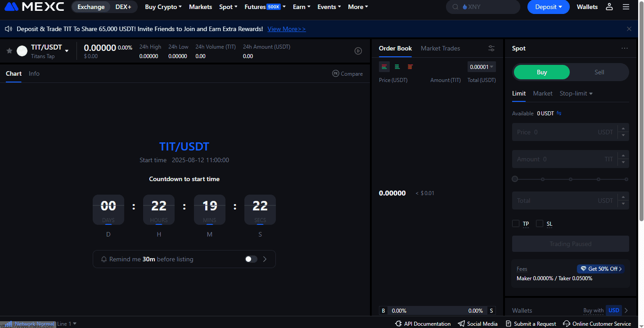Click the transfer arrows next to Available
The width and height of the screenshot is (644, 328).
[559, 114]
